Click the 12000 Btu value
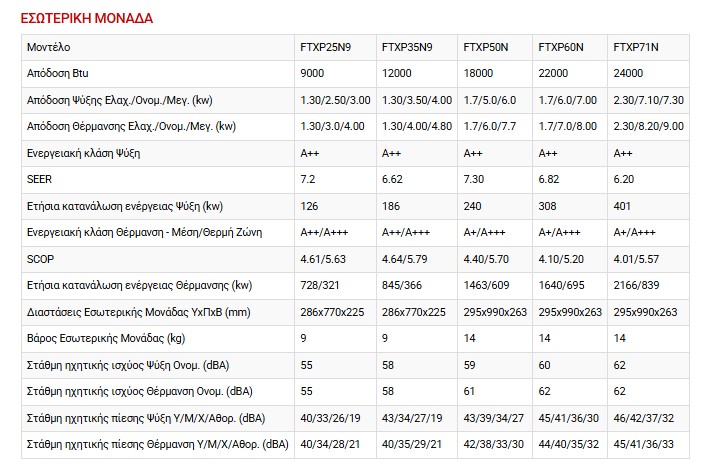This screenshot has width=724, height=470. 397,74
